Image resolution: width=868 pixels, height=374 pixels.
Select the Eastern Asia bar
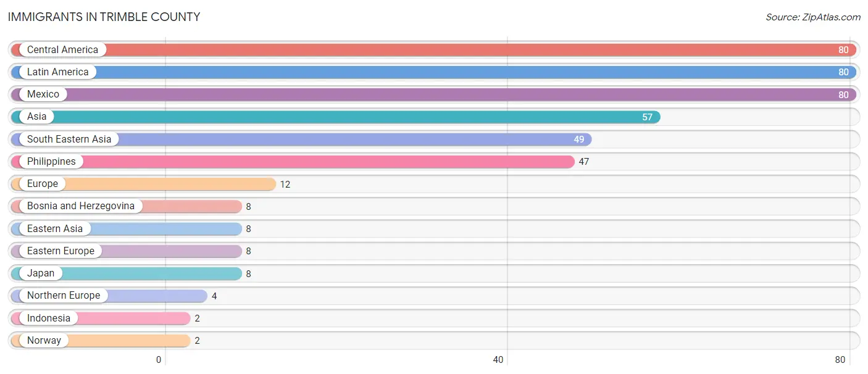pos(127,228)
